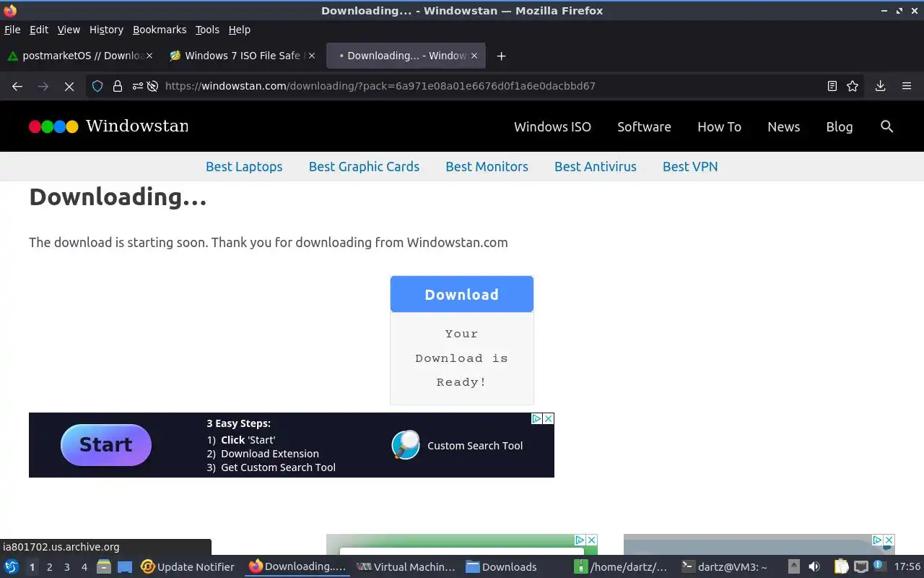The image size is (924, 578).
Task: Click the show desktop taskbar icon
Action: coord(125,567)
